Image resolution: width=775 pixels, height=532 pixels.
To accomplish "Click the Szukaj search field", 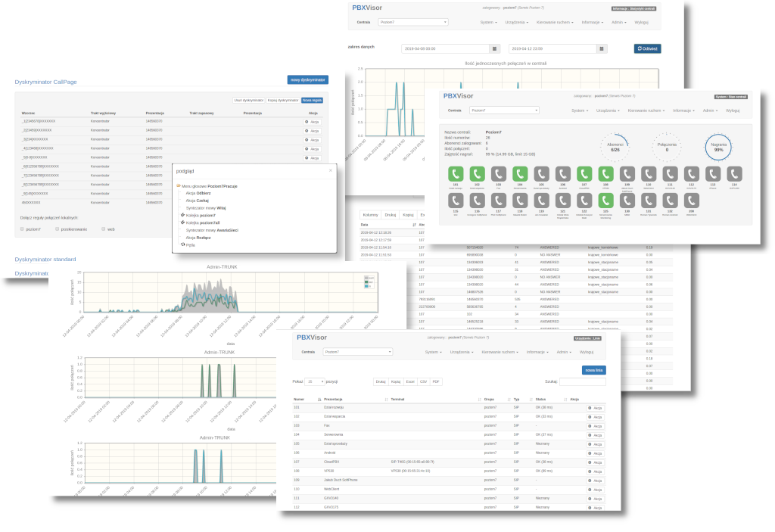I will click(x=582, y=381).
